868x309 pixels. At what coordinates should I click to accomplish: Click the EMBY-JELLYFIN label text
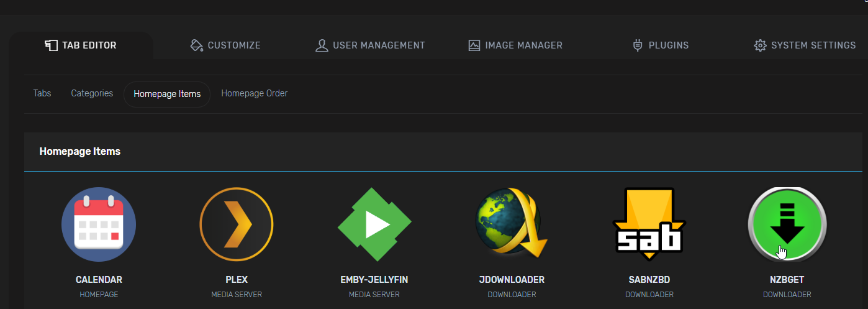[x=374, y=280]
